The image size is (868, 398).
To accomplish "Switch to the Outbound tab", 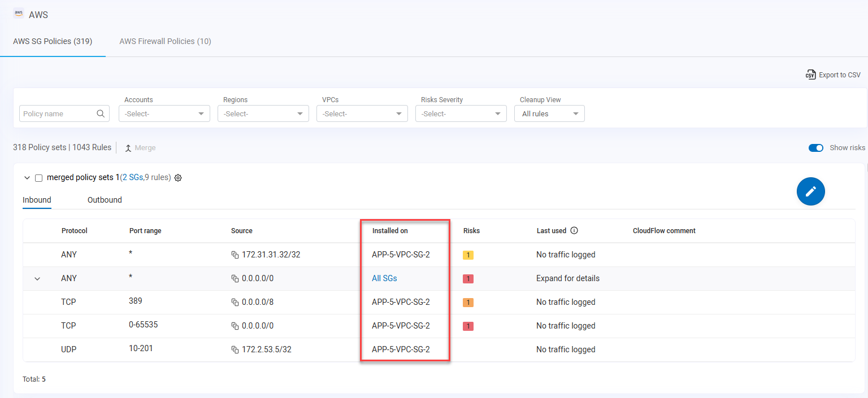I will tap(105, 200).
